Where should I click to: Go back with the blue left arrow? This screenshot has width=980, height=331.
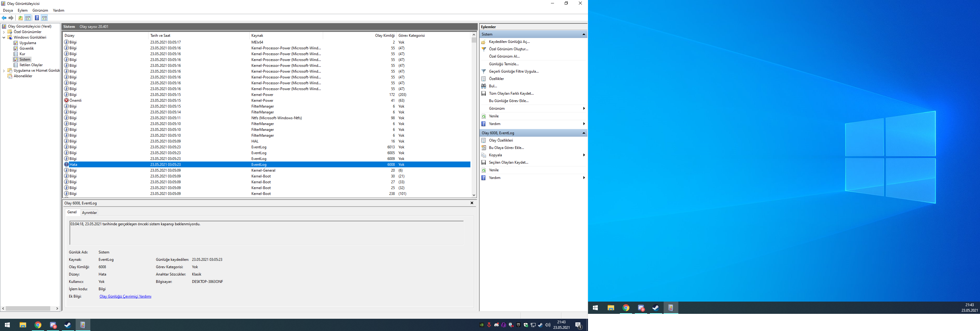pyautogui.click(x=4, y=18)
